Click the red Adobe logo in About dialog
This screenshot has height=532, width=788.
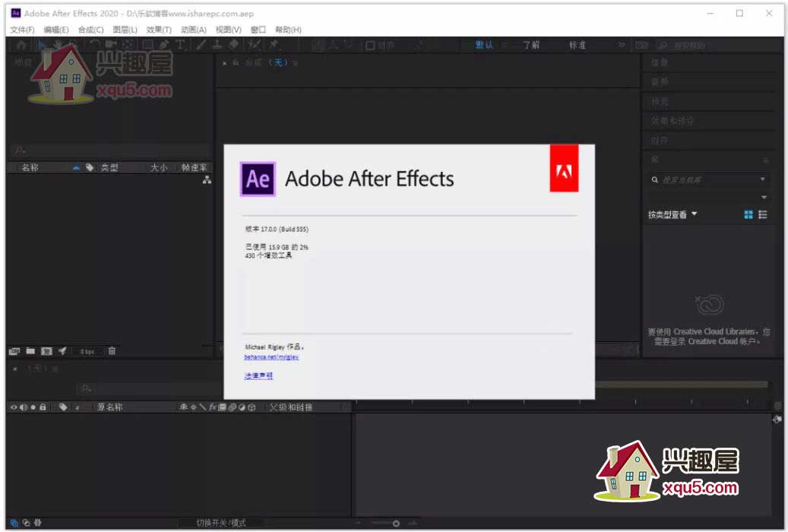pyautogui.click(x=564, y=169)
